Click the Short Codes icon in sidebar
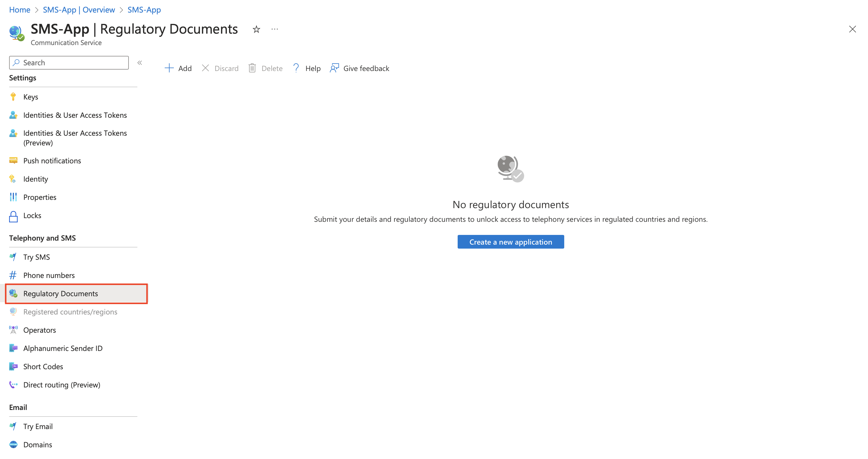 (x=13, y=367)
